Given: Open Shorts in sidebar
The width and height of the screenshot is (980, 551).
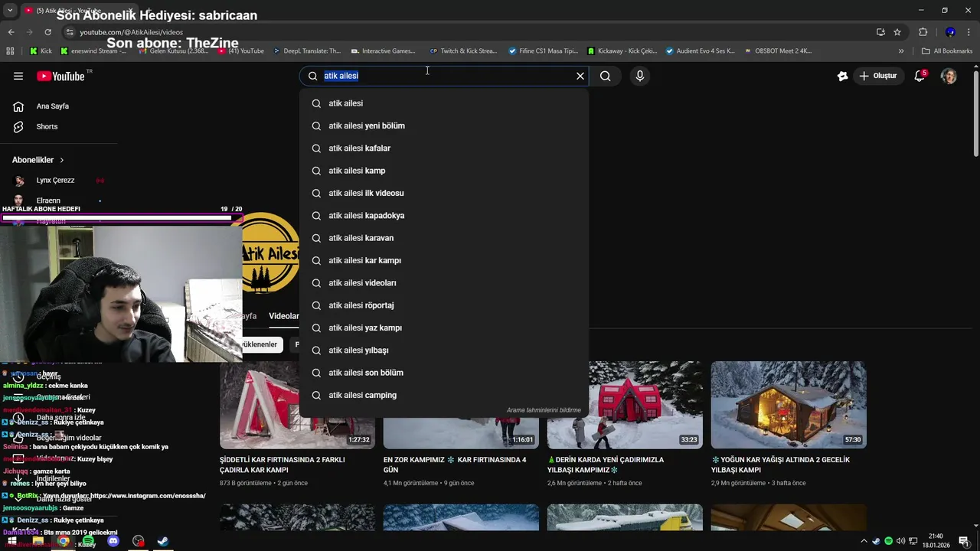Looking at the screenshot, I should coord(47,126).
